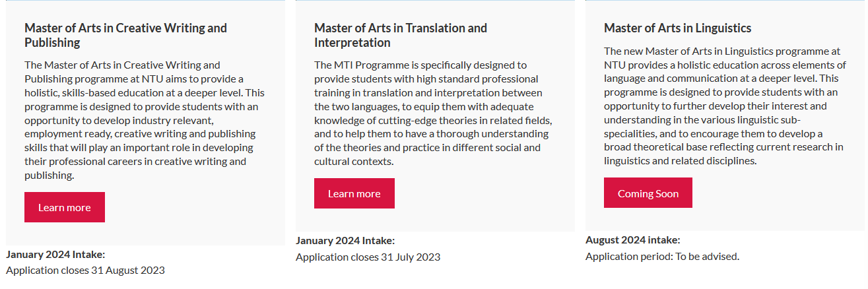
Task: Click August 2024 intake label under Linguistics
Action: (x=633, y=240)
